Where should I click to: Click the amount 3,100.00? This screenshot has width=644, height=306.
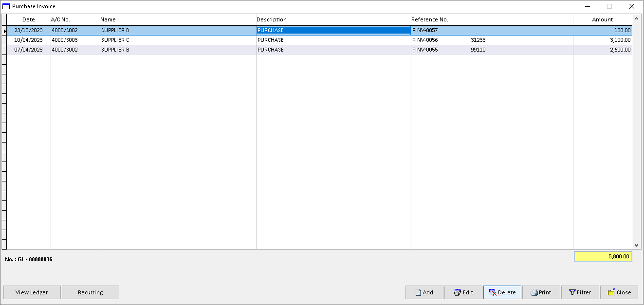tap(603, 40)
